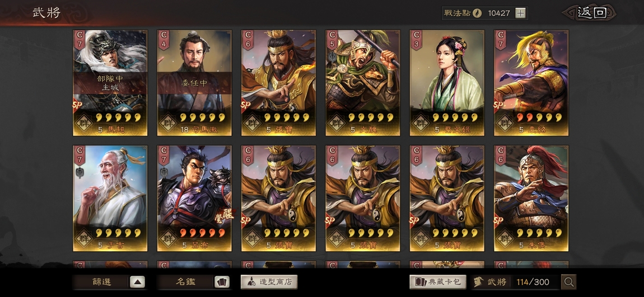Select the 袁紹 general card
The height and width of the screenshot is (297, 644).
[x=531, y=83]
